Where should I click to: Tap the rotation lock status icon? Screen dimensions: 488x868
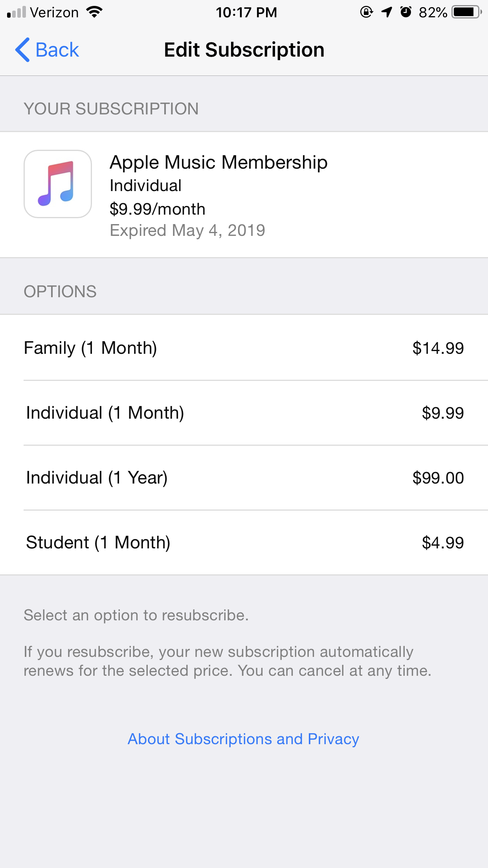click(x=366, y=12)
